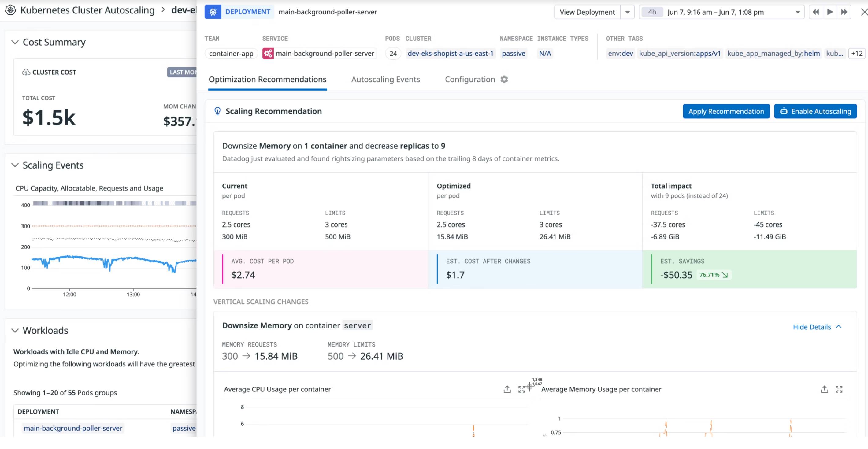Export the Average CPU Usage graph

point(507,389)
